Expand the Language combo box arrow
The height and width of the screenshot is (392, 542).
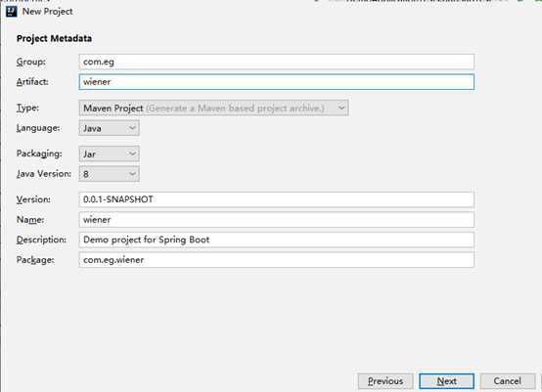pyautogui.click(x=132, y=128)
